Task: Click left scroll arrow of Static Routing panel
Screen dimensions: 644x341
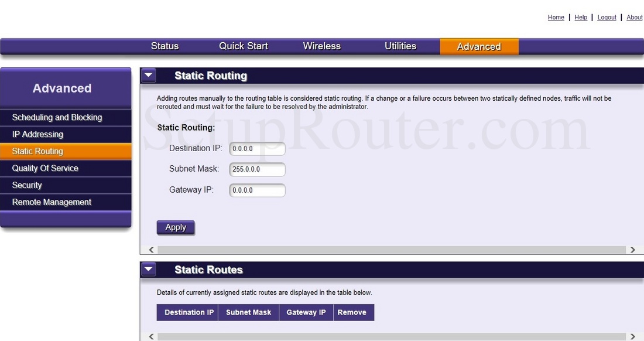Action: [x=151, y=250]
